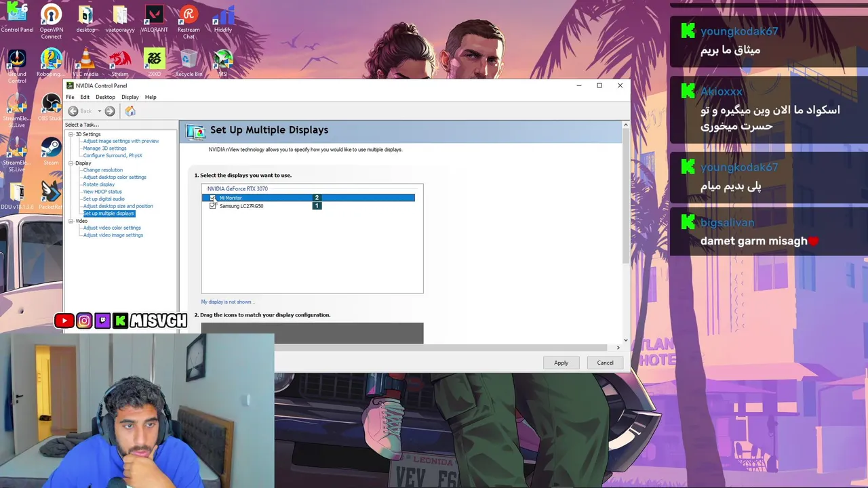Click the Cancel button

605,363
